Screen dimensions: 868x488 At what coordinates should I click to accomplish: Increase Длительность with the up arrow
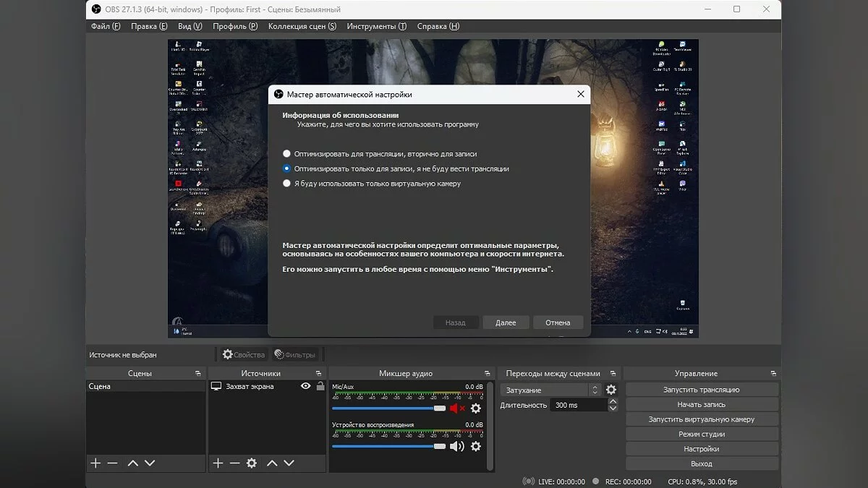[x=613, y=401]
